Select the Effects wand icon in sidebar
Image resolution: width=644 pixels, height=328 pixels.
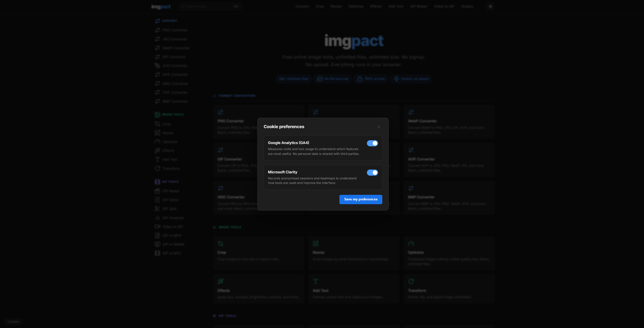click(x=157, y=151)
